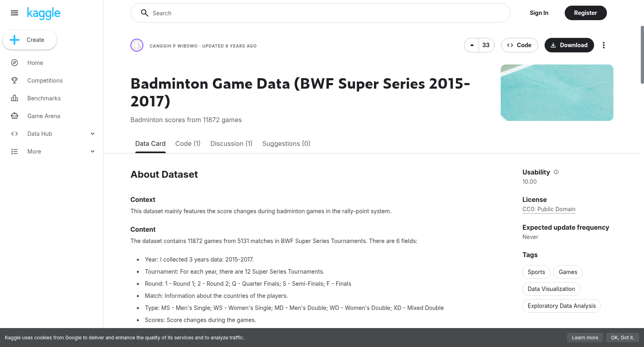Click the Code button
644x347 pixels.
pyautogui.click(x=519, y=45)
